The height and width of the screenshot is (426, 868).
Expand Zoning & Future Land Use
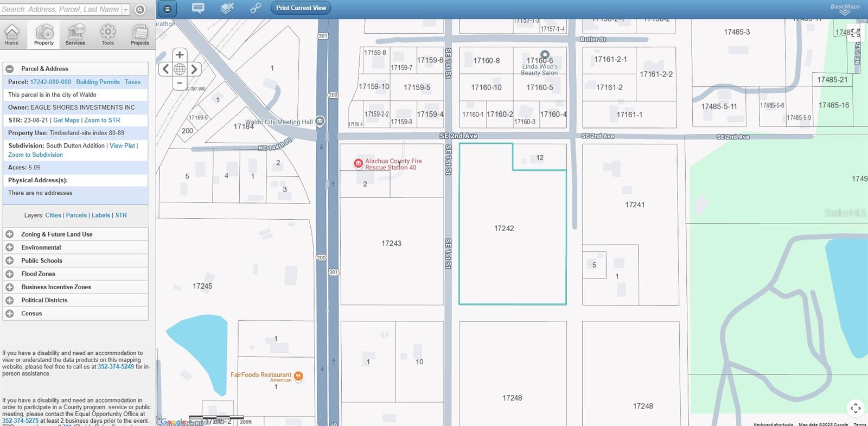point(10,234)
